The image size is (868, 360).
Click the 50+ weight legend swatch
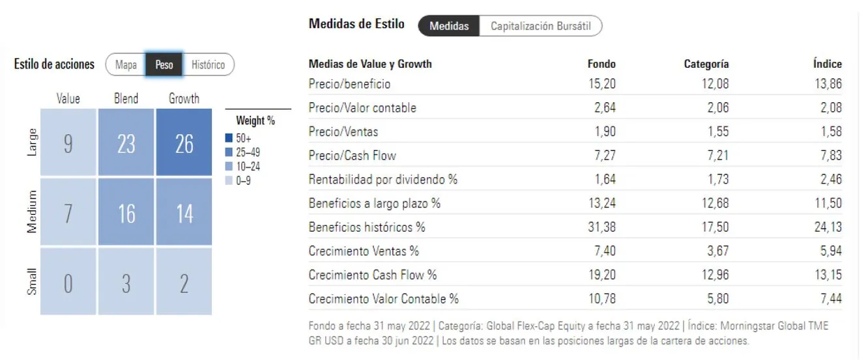point(229,139)
